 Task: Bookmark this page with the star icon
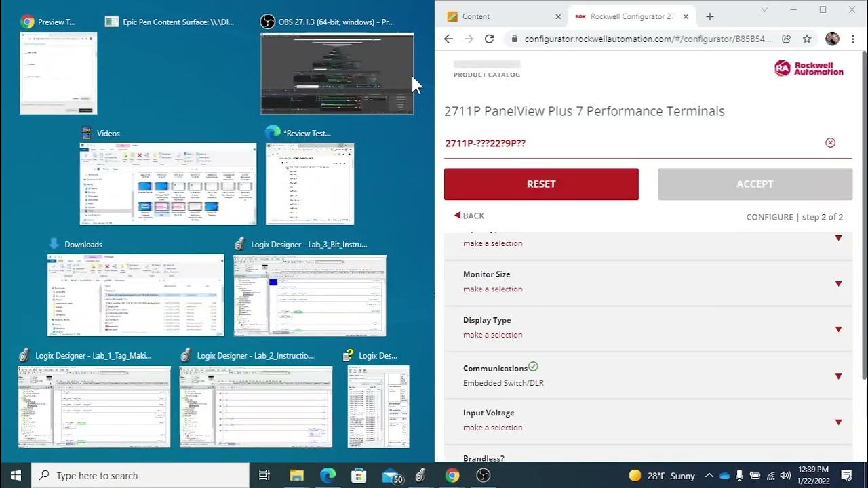pyautogui.click(x=807, y=39)
